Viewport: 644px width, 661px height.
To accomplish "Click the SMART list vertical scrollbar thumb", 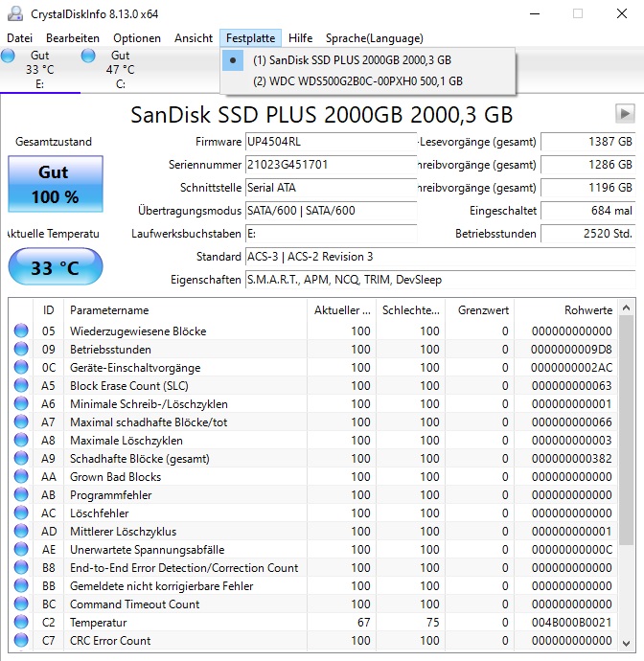I will (627, 430).
